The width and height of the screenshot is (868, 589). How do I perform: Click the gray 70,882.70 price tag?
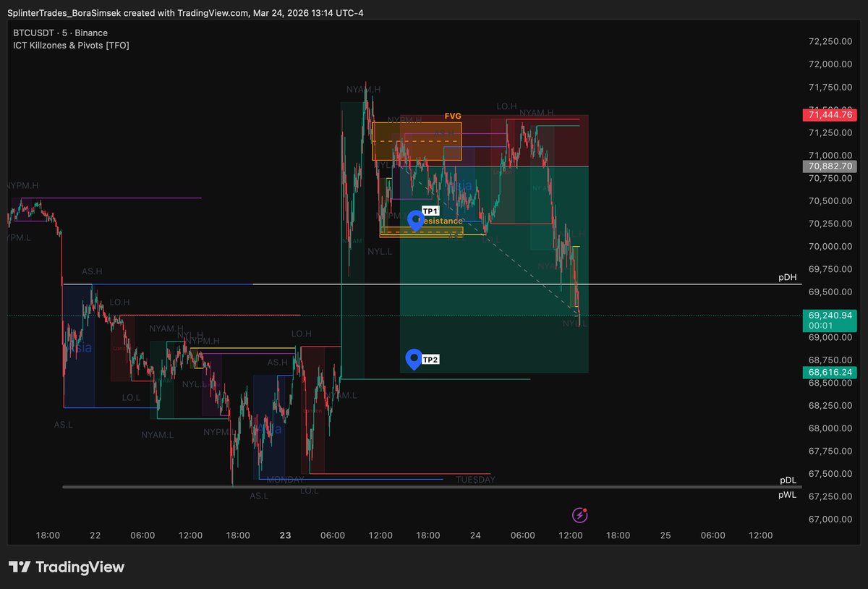pos(829,166)
